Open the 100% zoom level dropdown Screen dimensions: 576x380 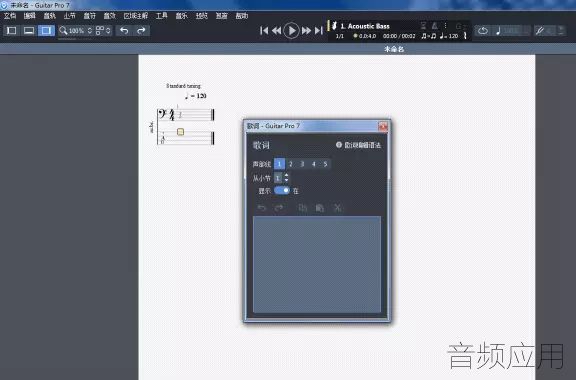coord(76,31)
